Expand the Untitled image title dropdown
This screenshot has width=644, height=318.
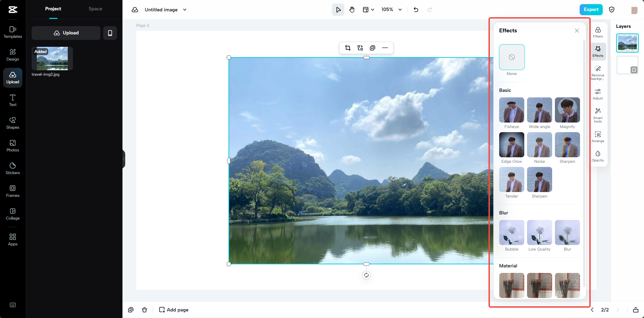pyautogui.click(x=185, y=10)
